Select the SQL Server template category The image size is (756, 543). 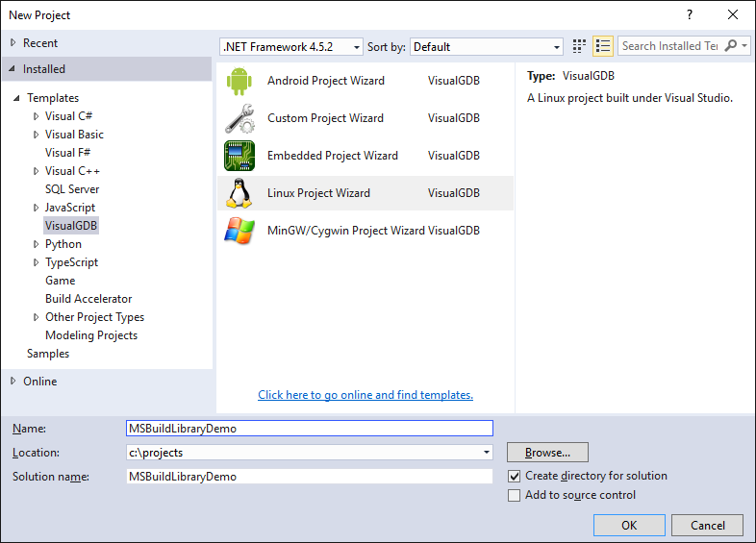[72, 189]
